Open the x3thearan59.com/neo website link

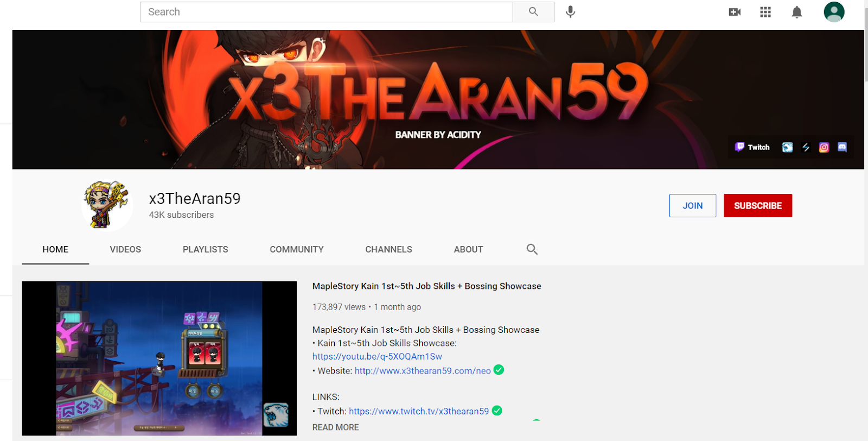click(423, 371)
